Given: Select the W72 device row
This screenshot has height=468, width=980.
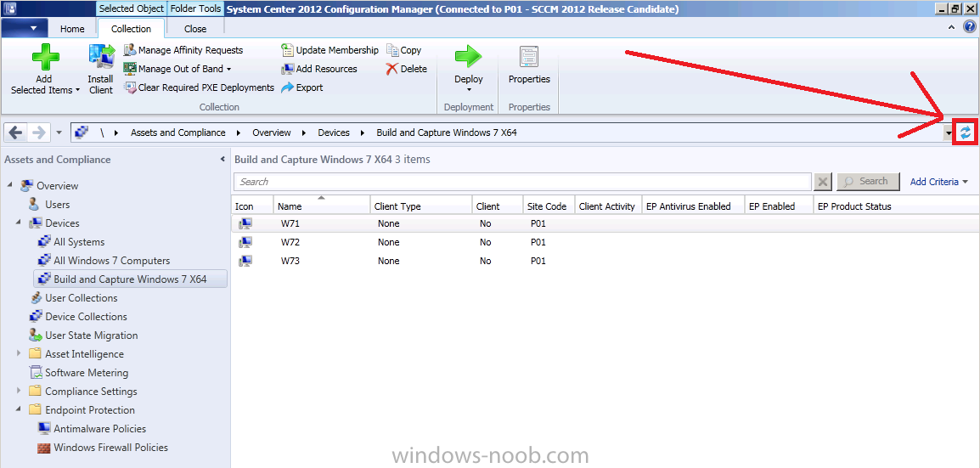Looking at the screenshot, I should [605, 242].
